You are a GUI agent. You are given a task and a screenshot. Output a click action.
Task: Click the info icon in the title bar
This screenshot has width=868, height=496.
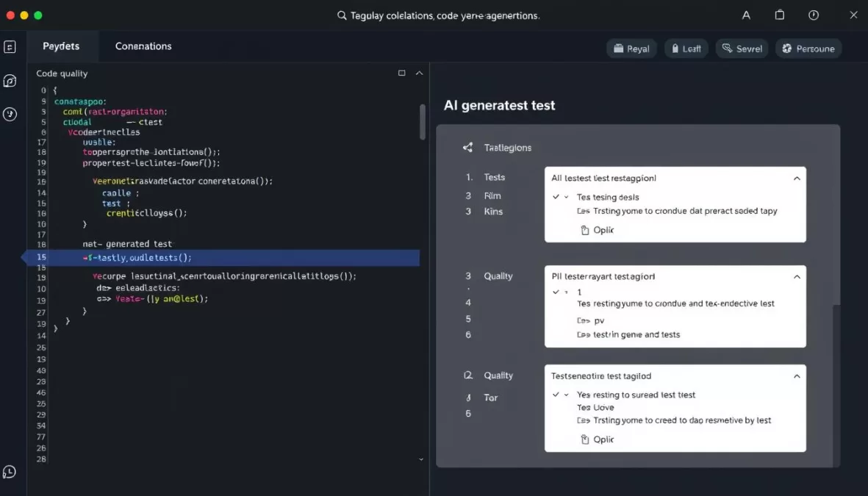pos(813,15)
